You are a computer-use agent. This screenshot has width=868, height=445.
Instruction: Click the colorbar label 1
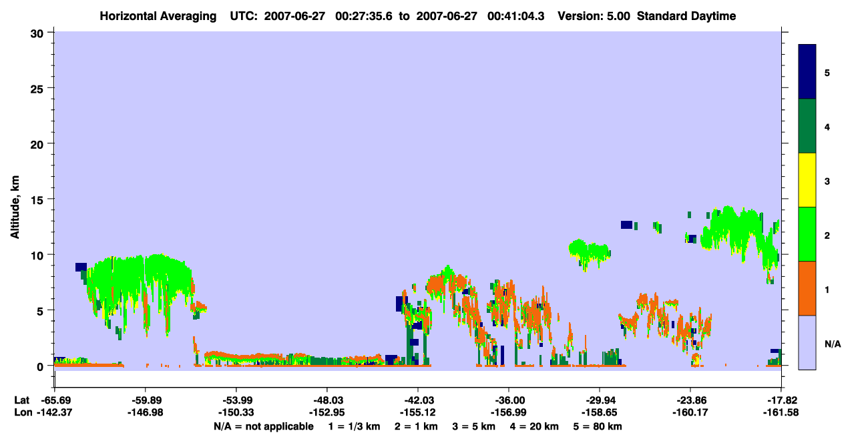[827, 289]
